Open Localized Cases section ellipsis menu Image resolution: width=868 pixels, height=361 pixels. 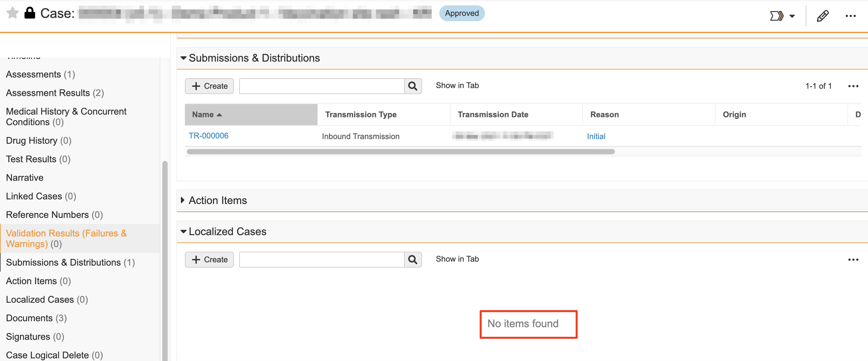coord(853,260)
